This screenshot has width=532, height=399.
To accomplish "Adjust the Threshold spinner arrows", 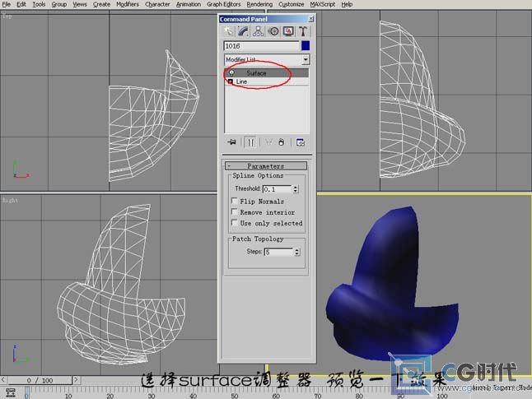I will [x=296, y=189].
